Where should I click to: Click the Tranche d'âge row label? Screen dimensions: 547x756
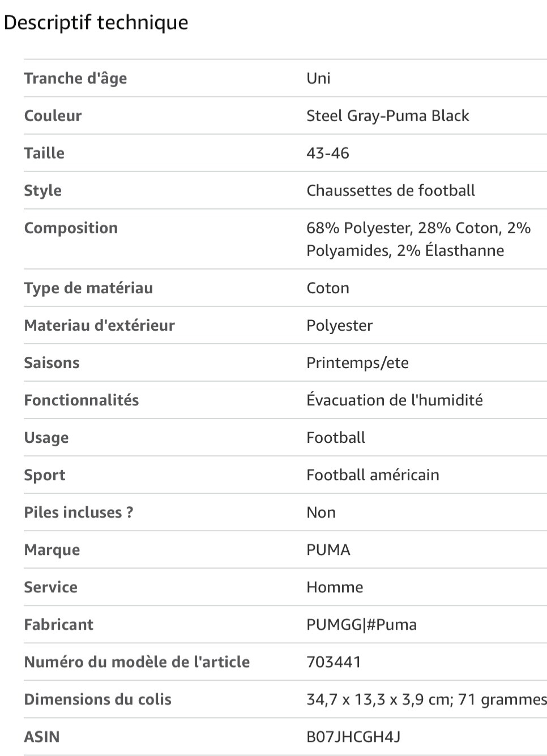[75, 78]
